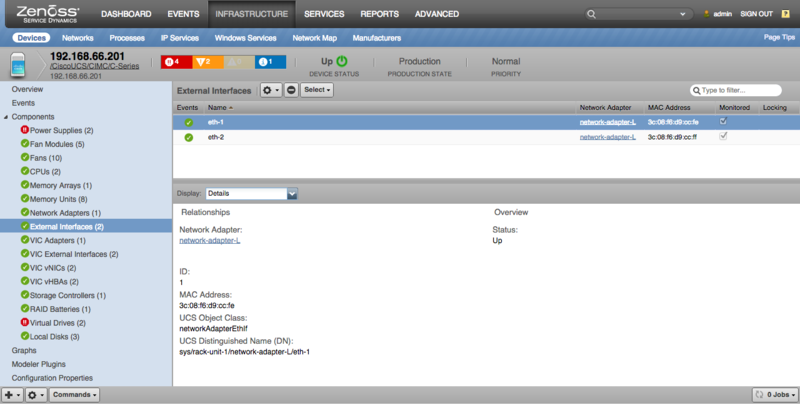Viewport: 800px width, 405px height.
Task: Open network-adapter-L link in eth-2 row
Action: [608, 137]
